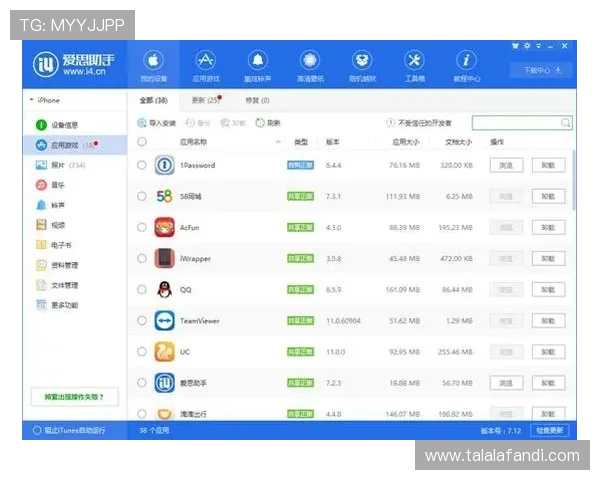
Task: Select the 58同城 row radio circle
Action: tap(142, 196)
